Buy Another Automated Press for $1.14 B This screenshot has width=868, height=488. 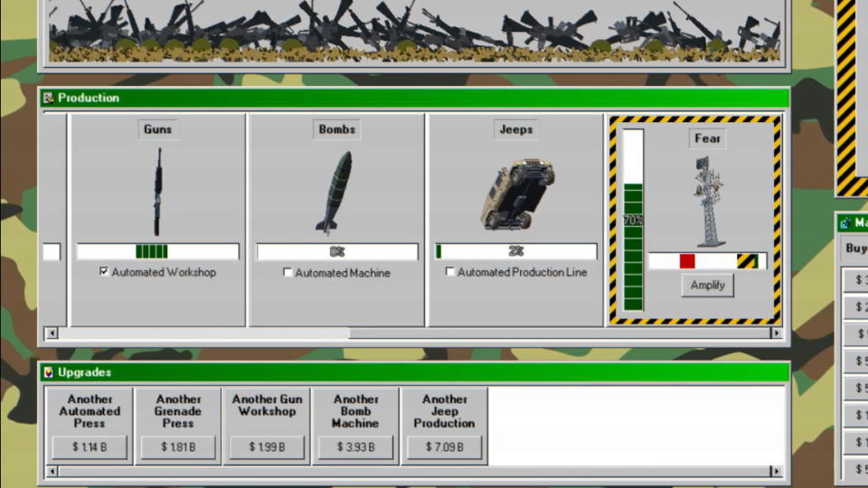point(90,446)
